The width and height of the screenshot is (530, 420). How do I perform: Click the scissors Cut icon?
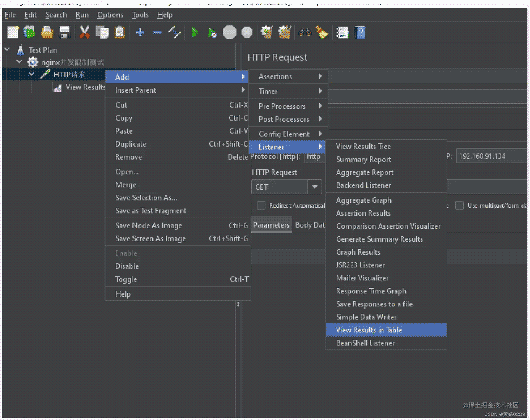[x=84, y=33]
